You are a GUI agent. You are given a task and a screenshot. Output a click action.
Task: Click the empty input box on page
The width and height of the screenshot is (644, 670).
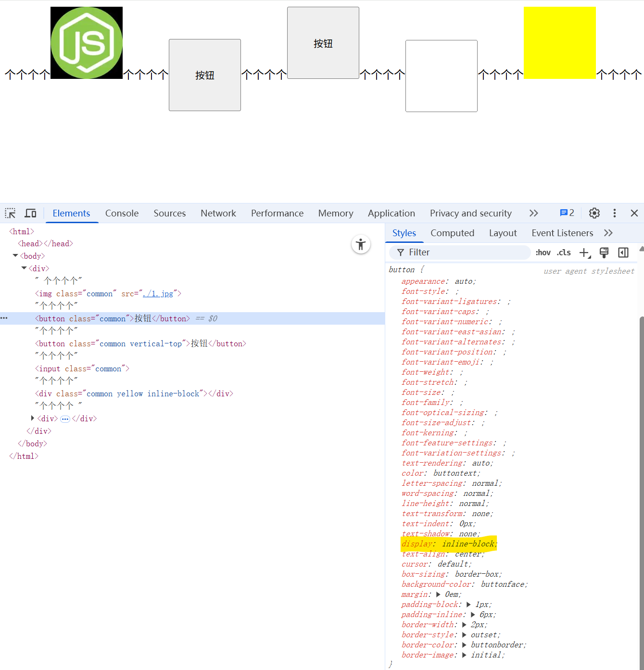tap(442, 76)
